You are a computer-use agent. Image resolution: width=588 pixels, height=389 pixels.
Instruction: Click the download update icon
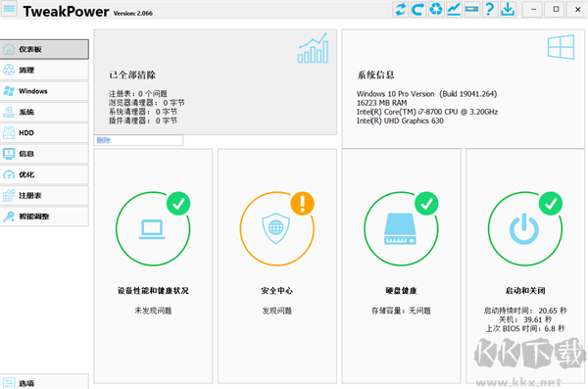tap(508, 9)
